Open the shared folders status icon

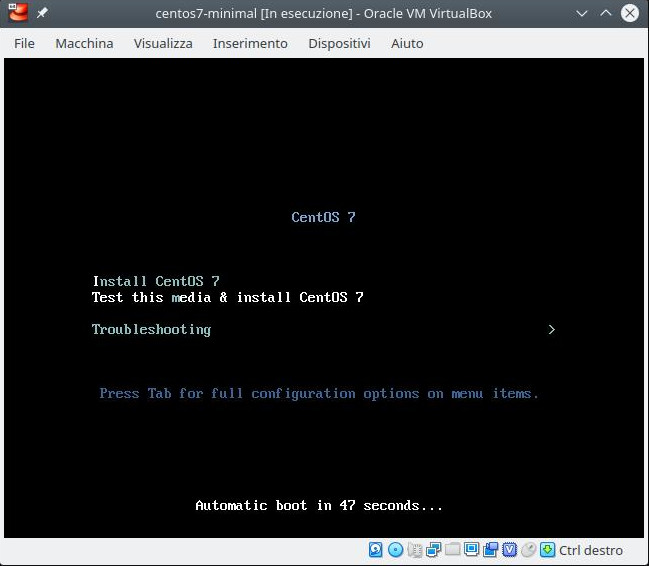[452, 550]
